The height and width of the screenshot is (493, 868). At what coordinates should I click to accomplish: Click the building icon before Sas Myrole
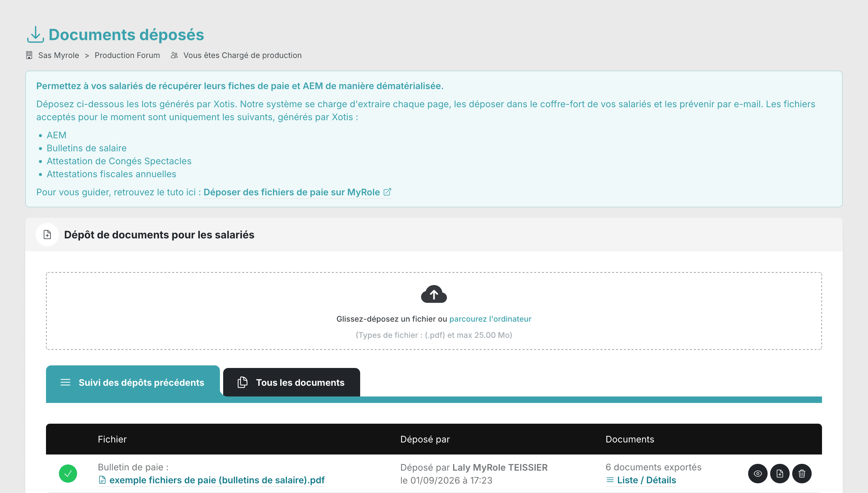[29, 55]
